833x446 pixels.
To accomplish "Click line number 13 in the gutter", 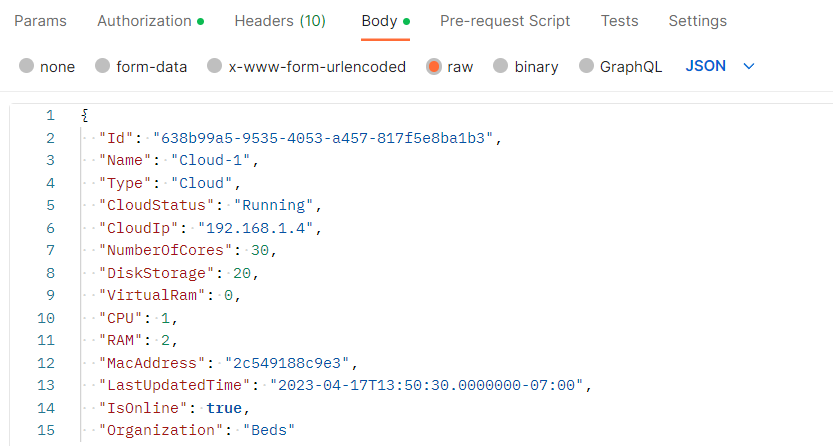I will [46, 385].
